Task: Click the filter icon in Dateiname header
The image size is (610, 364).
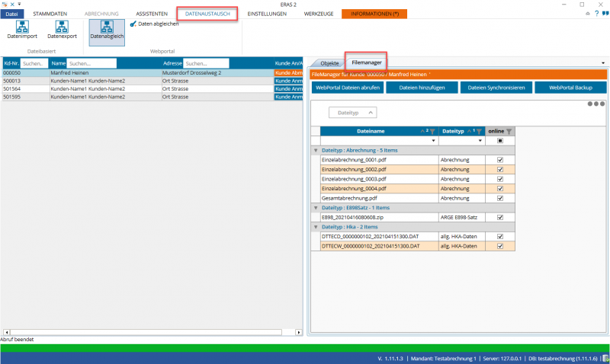Action: (432, 131)
